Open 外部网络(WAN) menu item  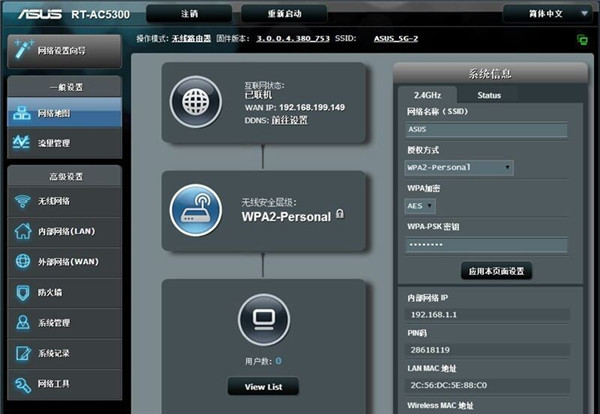pyautogui.click(x=64, y=262)
